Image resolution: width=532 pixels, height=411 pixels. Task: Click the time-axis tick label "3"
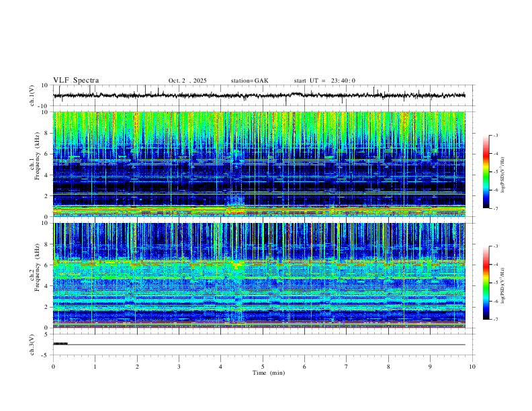179,367
